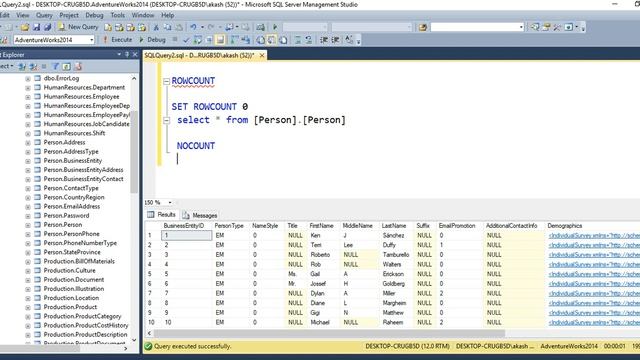Screen dimensions: 640x360
Task: Select Person.EmailAddress table in tree
Action: tap(71, 207)
